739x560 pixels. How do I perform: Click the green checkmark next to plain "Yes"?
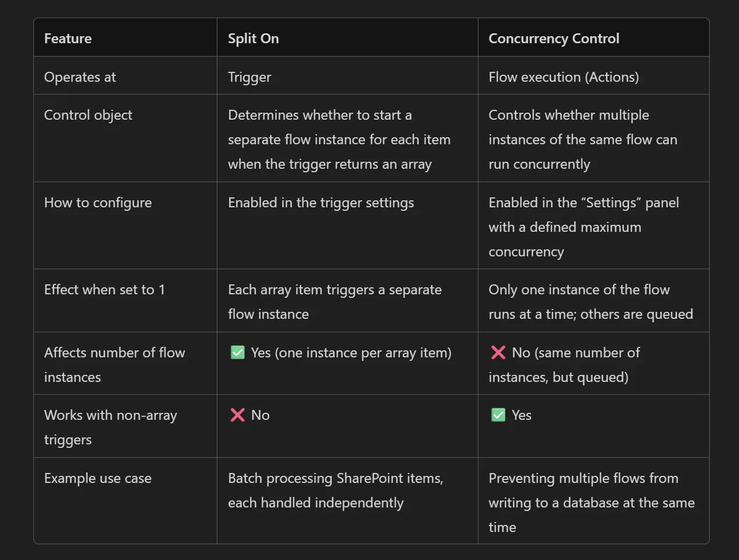click(498, 415)
